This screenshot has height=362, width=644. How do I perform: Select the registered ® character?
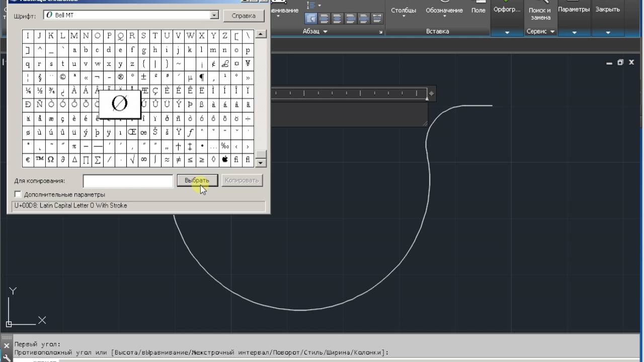(x=121, y=77)
